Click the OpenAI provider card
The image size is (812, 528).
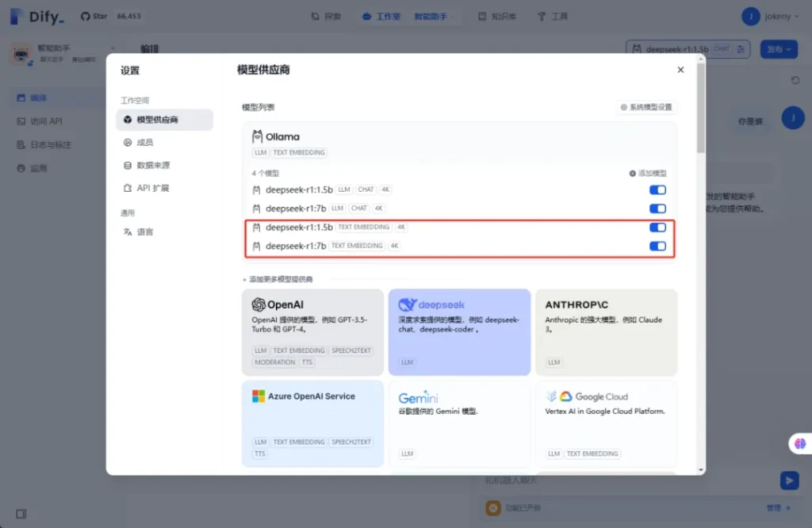click(x=314, y=331)
